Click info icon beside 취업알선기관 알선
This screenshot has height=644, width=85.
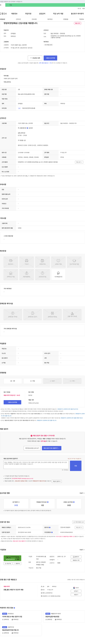point(48,502)
